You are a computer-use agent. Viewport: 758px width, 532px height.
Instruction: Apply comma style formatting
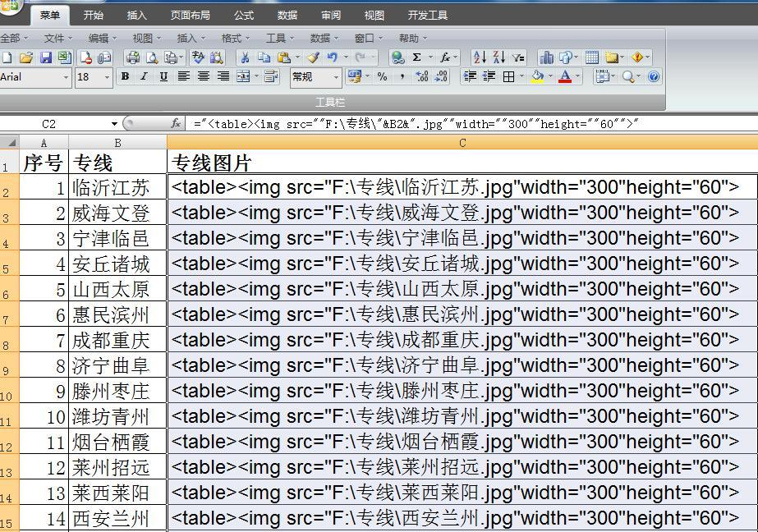pyautogui.click(x=402, y=76)
